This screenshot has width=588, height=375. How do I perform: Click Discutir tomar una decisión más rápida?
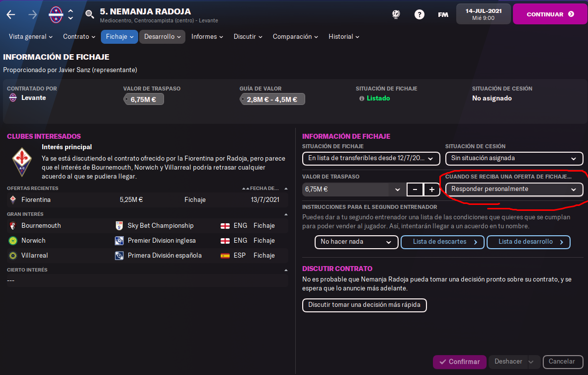click(x=364, y=305)
